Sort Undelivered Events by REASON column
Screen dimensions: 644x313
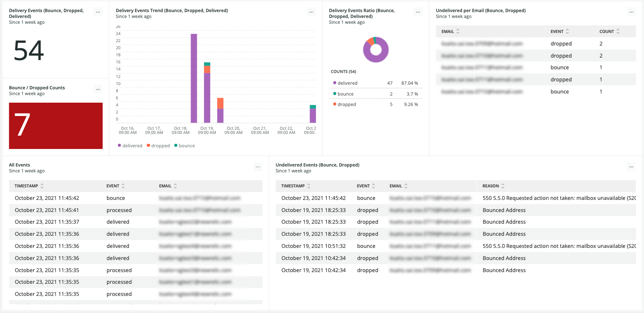pos(494,186)
